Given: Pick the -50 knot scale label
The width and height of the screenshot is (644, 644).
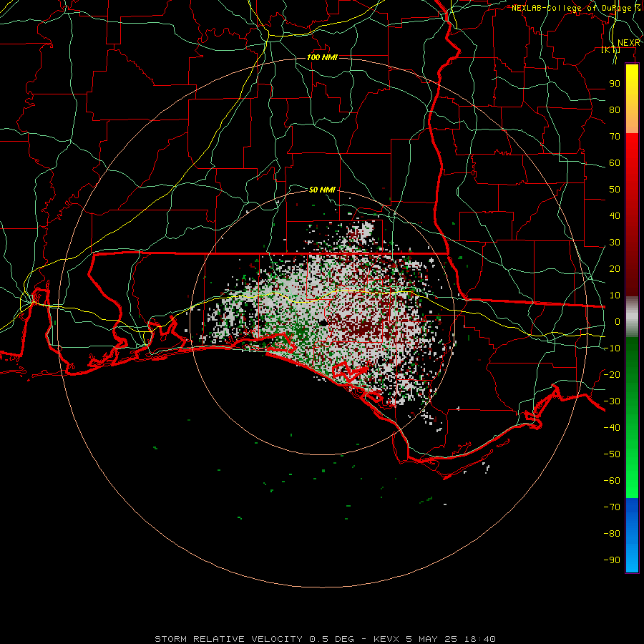Looking at the screenshot, I should [x=612, y=454].
